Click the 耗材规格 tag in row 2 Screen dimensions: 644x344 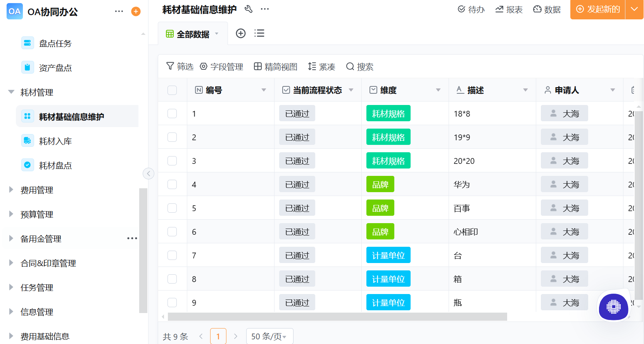coord(388,137)
